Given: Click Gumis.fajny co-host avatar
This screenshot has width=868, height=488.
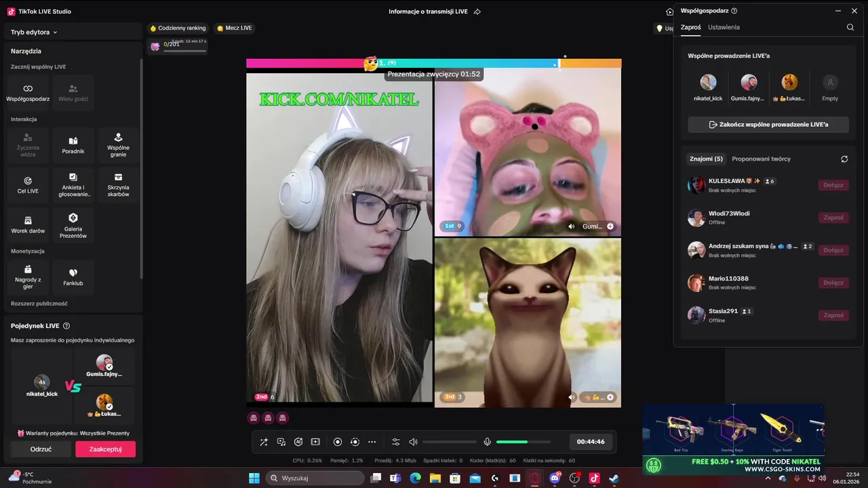Looking at the screenshot, I should pos(749,83).
